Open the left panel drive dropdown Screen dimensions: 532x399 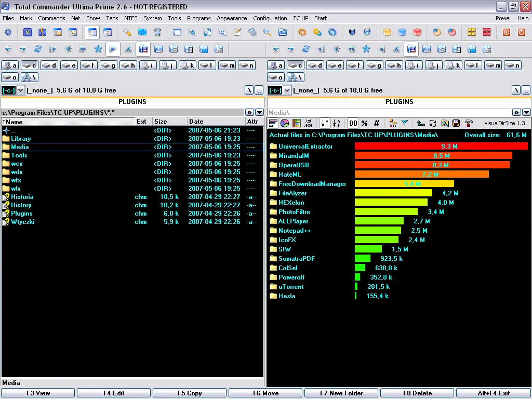coord(20,90)
